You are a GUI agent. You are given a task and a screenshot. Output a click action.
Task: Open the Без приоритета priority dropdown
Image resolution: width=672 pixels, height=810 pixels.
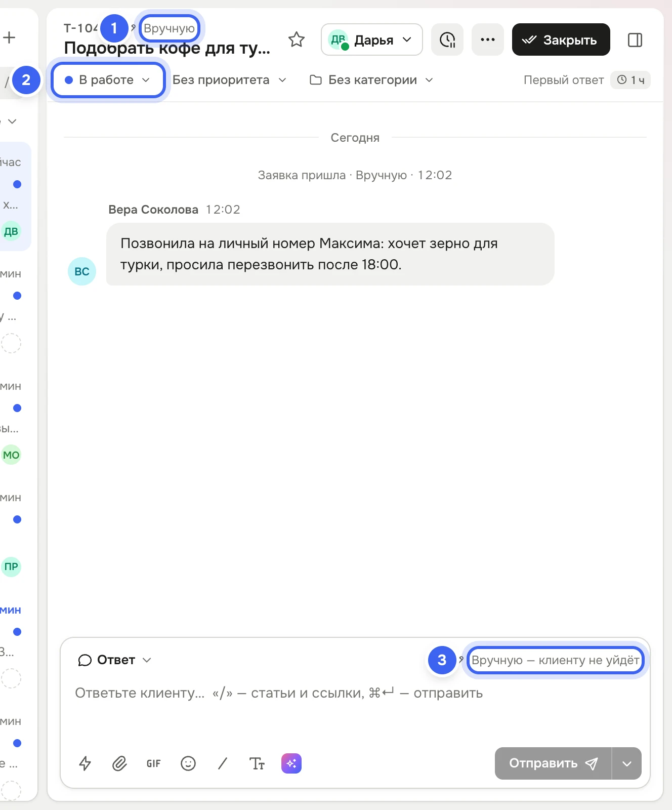230,80
